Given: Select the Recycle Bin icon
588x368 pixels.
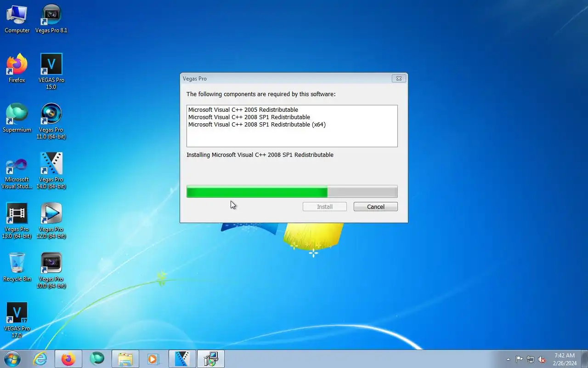Looking at the screenshot, I should tap(17, 267).
